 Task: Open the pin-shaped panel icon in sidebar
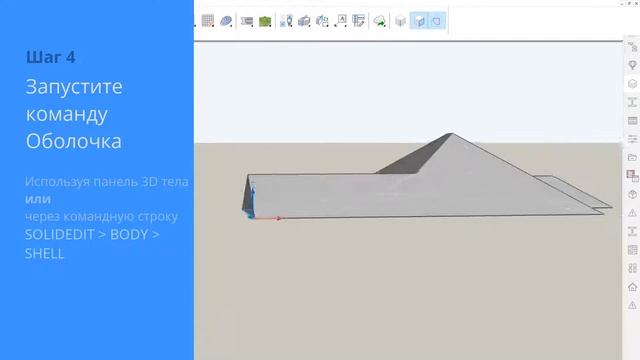click(x=632, y=65)
